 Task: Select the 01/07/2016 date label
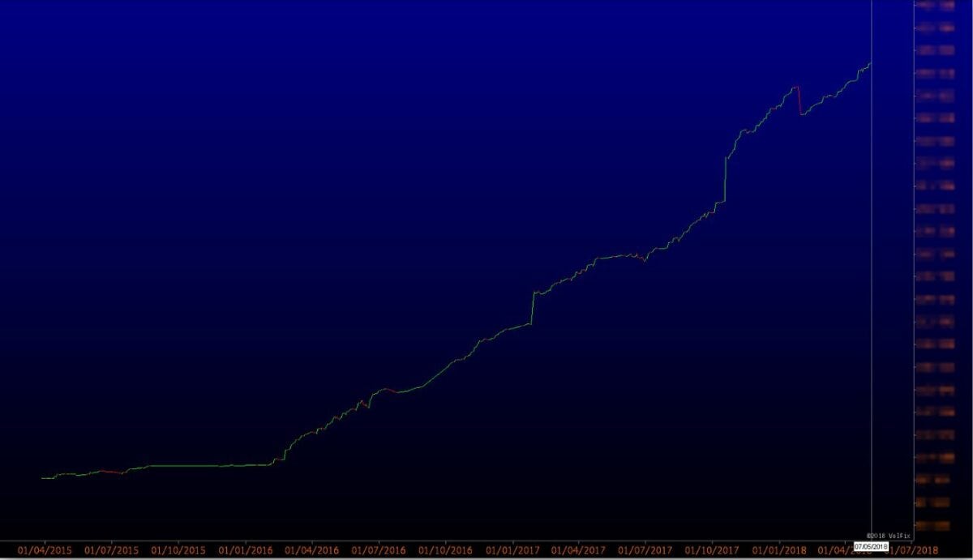coord(379,550)
